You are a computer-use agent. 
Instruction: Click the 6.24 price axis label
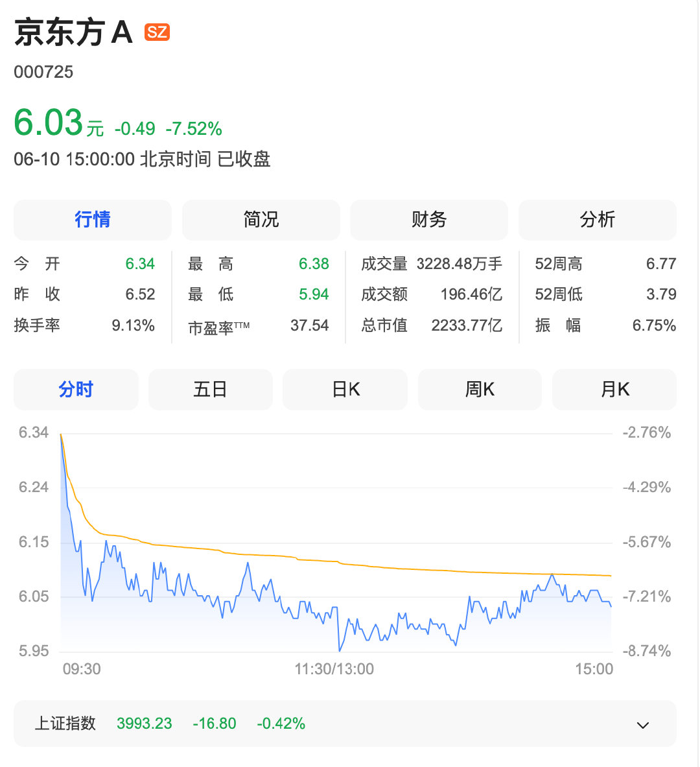(34, 487)
